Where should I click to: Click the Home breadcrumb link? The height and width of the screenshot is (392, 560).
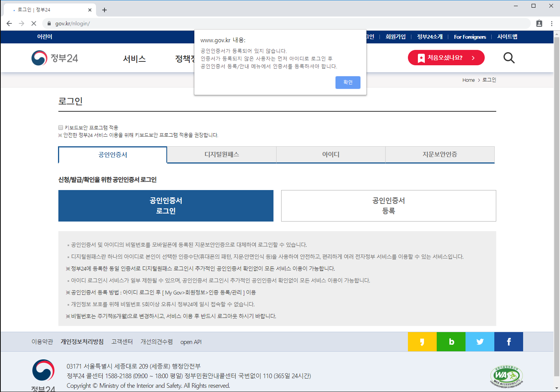(x=469, y=80)
